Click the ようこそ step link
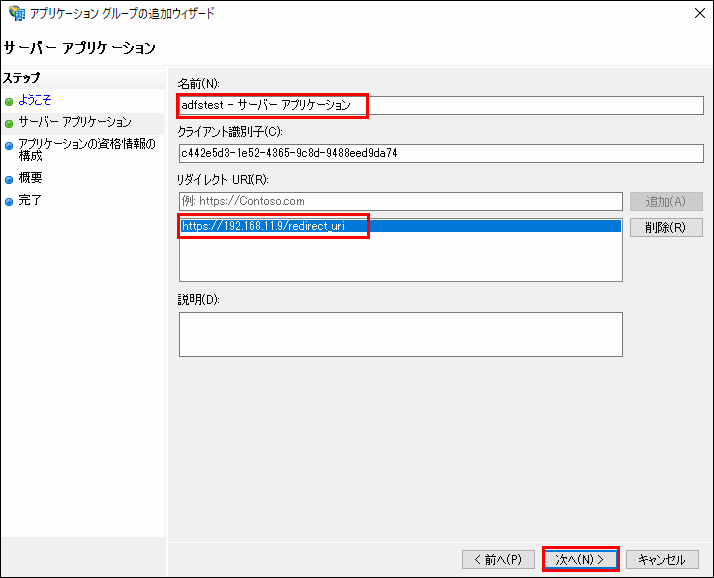714x578 pixels. 35,100
